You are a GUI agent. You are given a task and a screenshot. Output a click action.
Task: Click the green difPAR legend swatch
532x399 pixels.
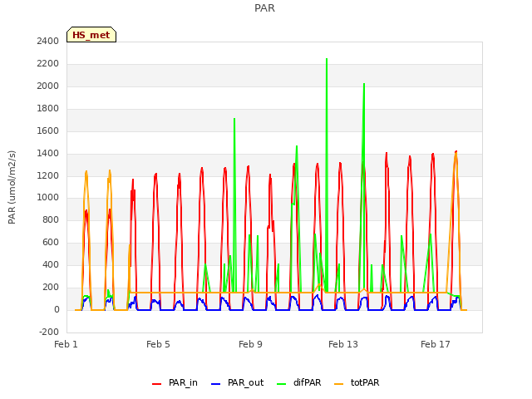point(281,384)
